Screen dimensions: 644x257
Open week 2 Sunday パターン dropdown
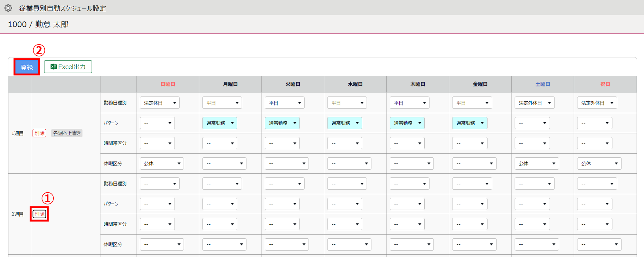tap(157, 204)
